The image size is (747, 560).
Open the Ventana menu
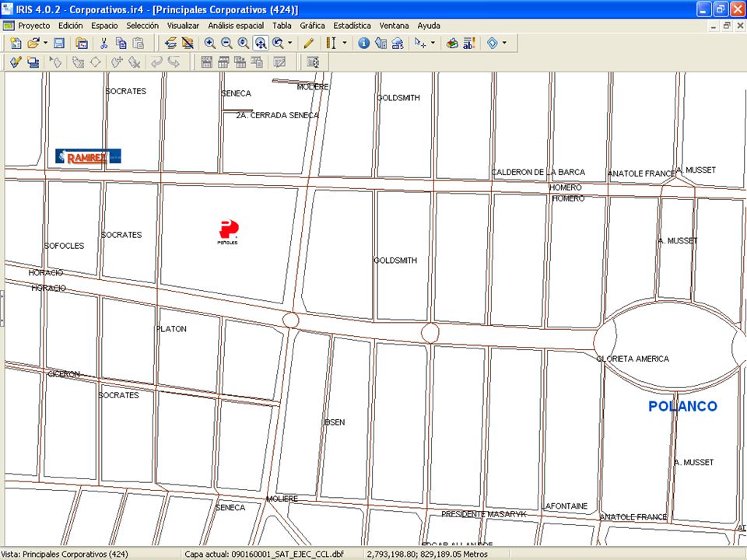click(394, 26)
